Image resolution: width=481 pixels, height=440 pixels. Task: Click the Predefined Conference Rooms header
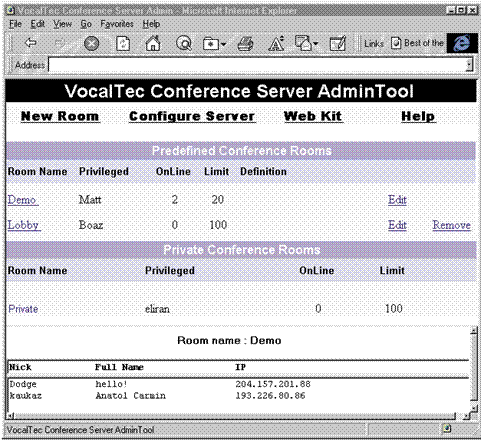tap(241, 151)
